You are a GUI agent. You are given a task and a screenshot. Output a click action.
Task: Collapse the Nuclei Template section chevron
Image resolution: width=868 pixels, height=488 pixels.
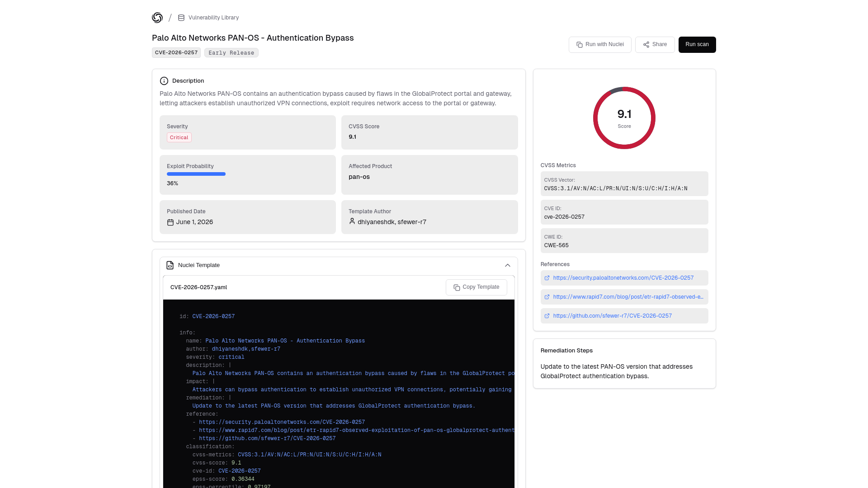click(508, 265)
